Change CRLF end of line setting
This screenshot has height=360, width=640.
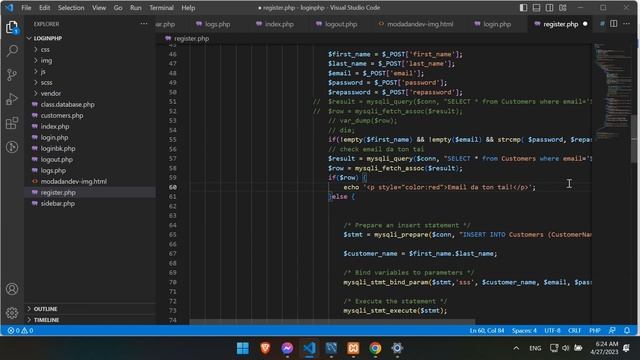click(x=574, y=330)
